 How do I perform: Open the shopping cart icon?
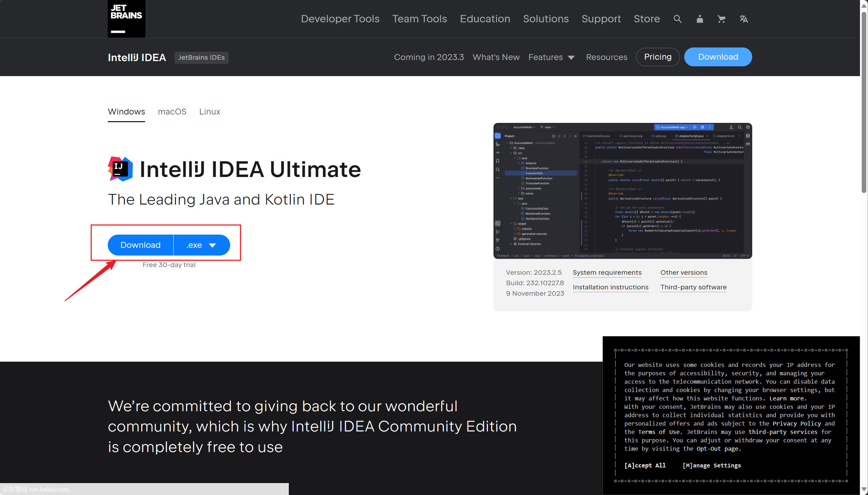coord(721,19)
